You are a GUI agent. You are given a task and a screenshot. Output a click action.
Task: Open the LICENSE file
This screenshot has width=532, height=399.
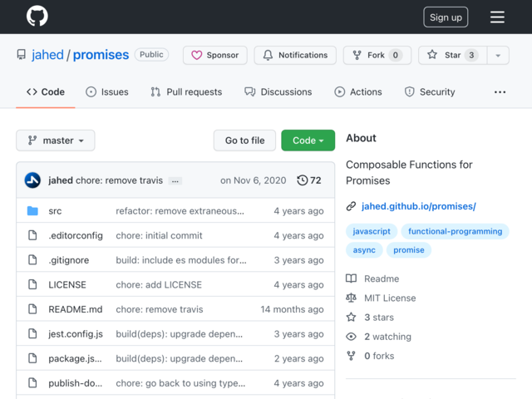coord(67,284)
